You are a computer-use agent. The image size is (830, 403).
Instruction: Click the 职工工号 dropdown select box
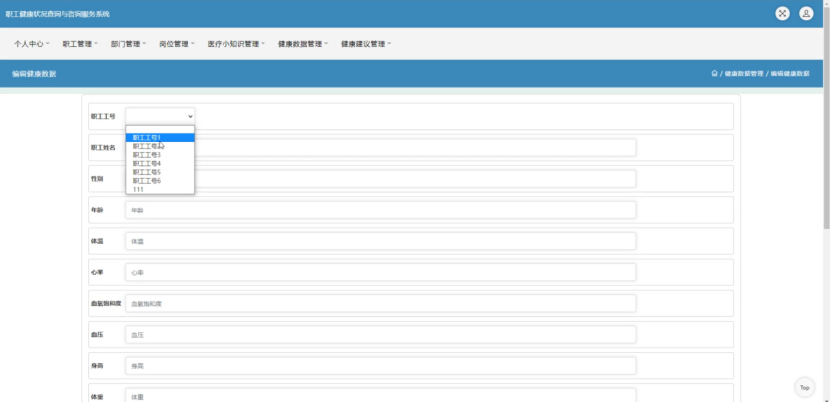(x=160, y=116)
